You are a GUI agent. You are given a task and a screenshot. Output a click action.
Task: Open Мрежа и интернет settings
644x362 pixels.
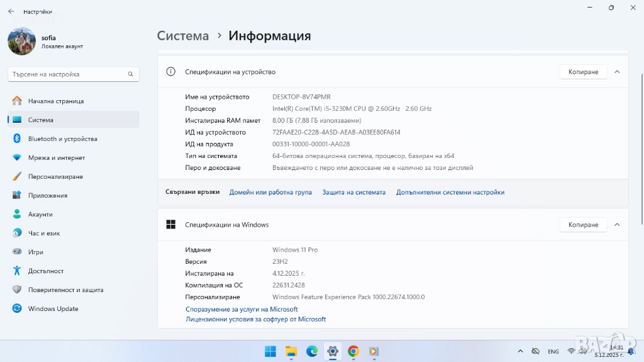(x=56, y=157)
